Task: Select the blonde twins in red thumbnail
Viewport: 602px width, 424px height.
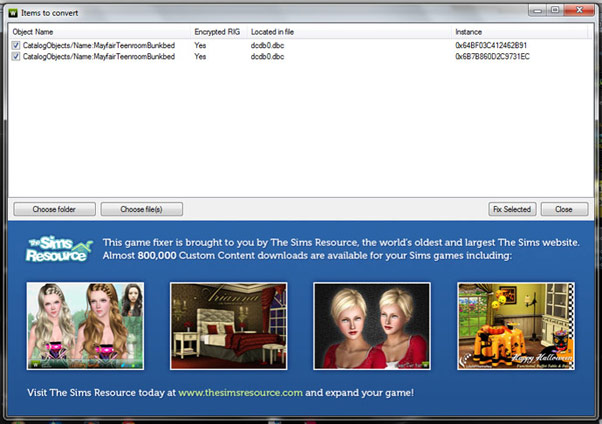Action: click(x=371, y=326)
